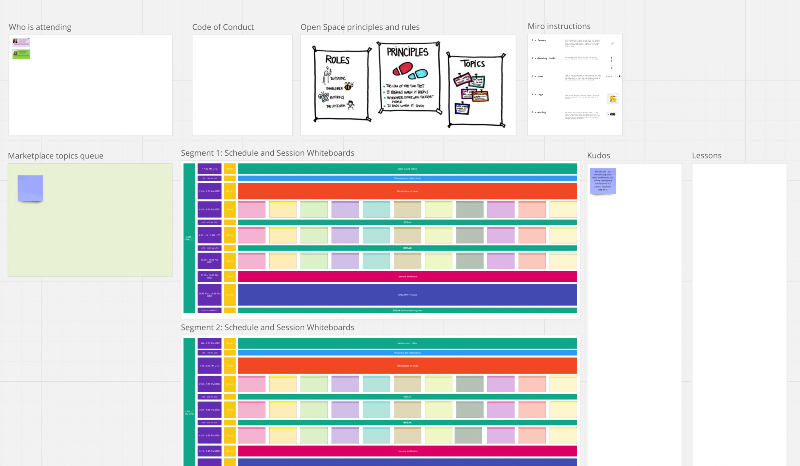This screenshot has width=800, height=466.
Task: Select "Open Space principles and rules" frame title
Action: pyautogui.click(x=359, y=27)
